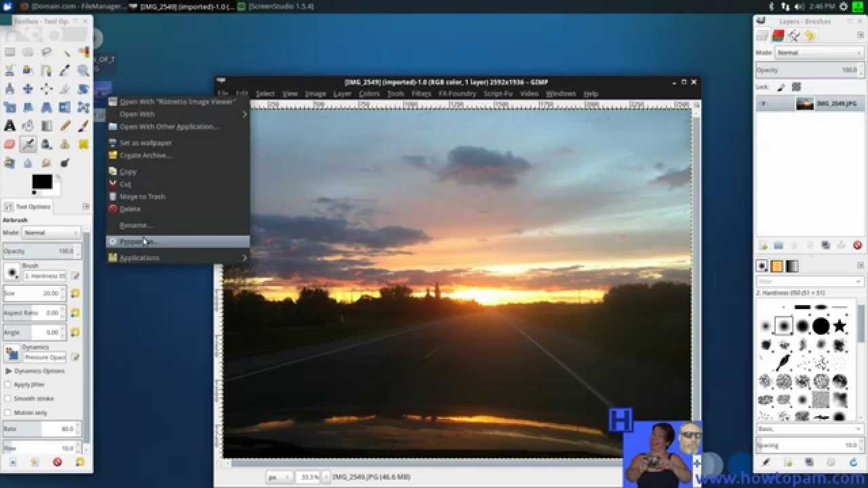Expand the Applications submenu
The height and width of the screenshot is (488, 868).
pos(178,258)
